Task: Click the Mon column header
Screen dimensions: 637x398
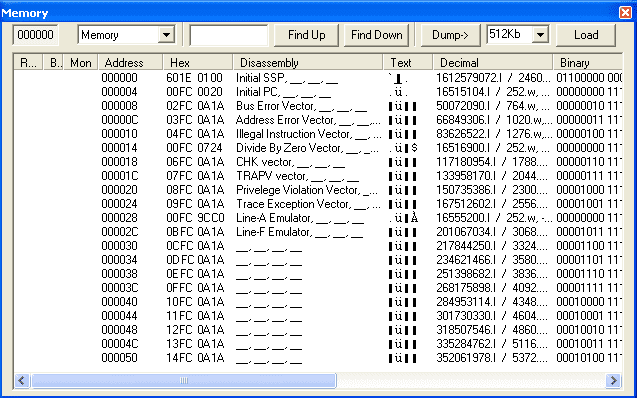Action: pos(80,63)
